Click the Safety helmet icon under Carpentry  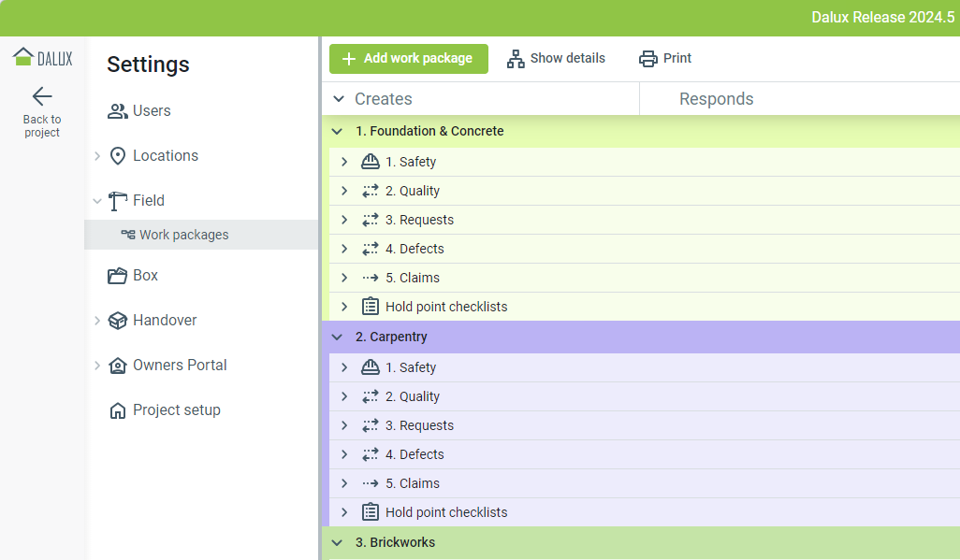tap(371, 367)
